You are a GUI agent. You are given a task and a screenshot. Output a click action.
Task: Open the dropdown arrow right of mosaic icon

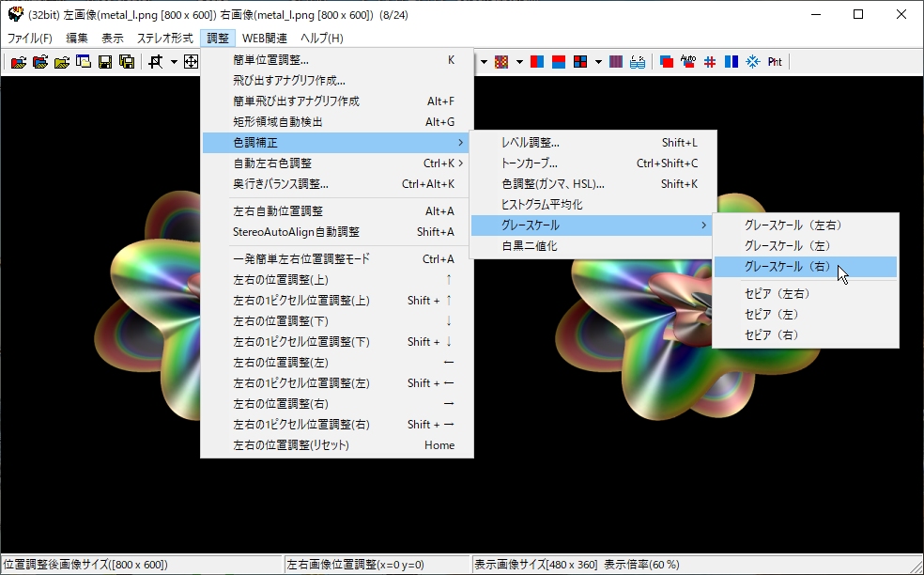pos(519,62)
